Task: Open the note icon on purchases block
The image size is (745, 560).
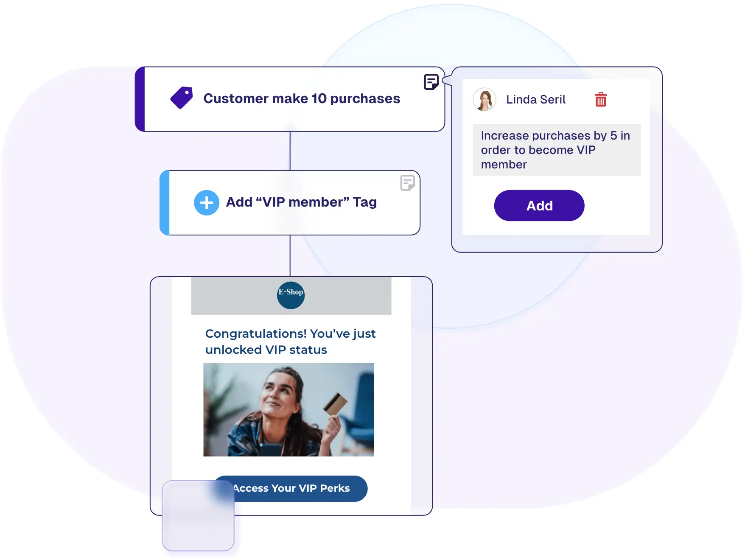Action: click(x=431, y=81)
